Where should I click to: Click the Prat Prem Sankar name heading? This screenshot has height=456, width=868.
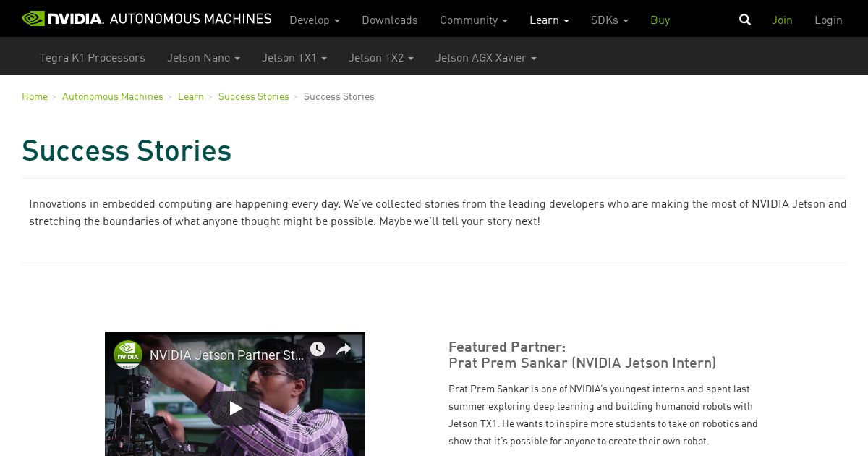582,363
